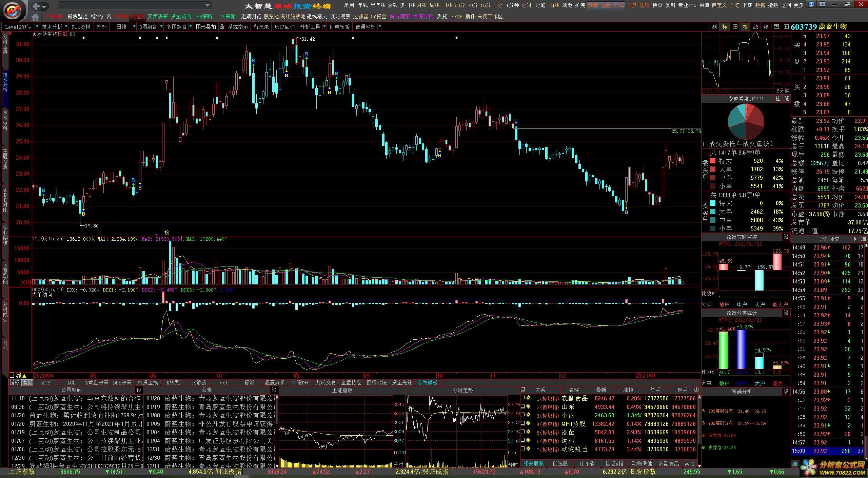Open the stock search dropdown at top
Screen dimensions: 868x478
pyautogui.click(x=207, y=5)
